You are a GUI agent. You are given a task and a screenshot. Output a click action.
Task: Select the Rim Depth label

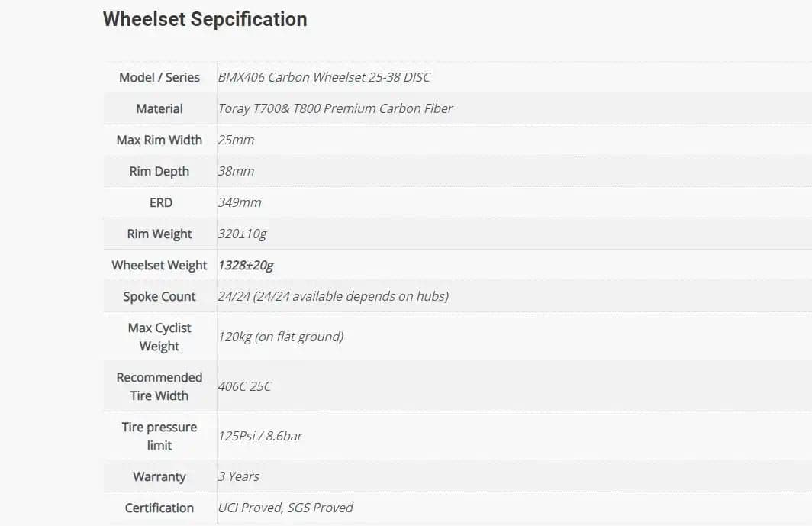(x=159, y=171)
